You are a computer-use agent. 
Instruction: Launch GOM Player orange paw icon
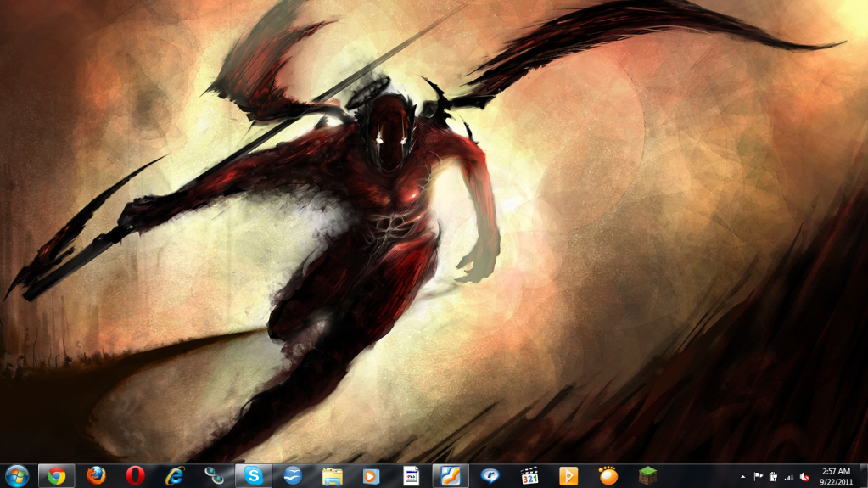pos(608,476)
